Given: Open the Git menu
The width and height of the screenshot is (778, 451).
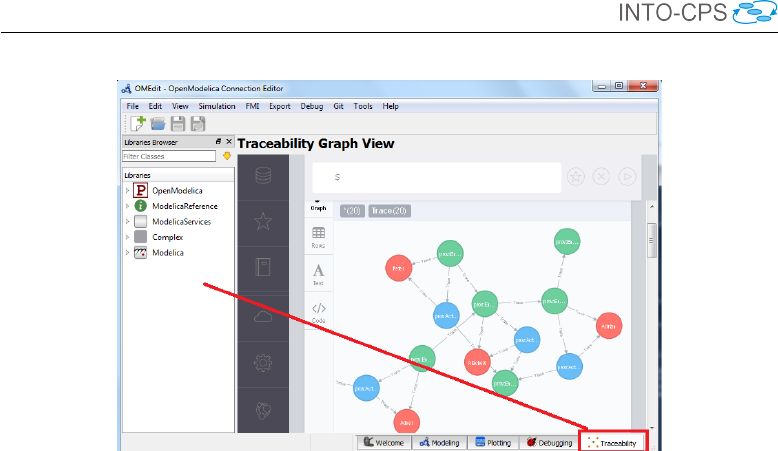Looking at the screenshot, I should click(x=338, y=106).
